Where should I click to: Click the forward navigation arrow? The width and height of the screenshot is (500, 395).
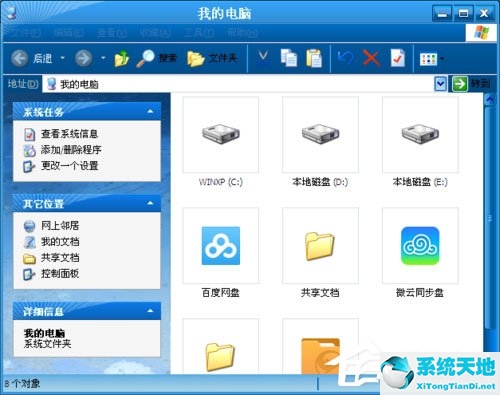click(83, 59)
